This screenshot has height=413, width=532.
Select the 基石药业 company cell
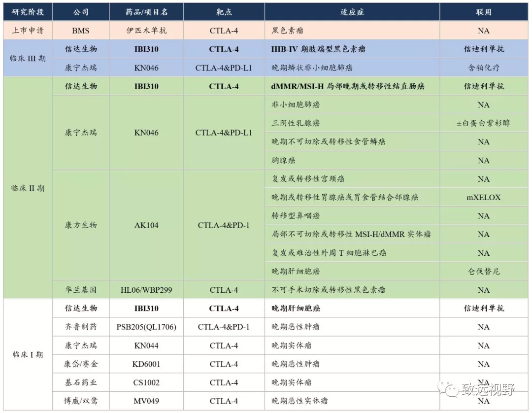tap(81, 382)
